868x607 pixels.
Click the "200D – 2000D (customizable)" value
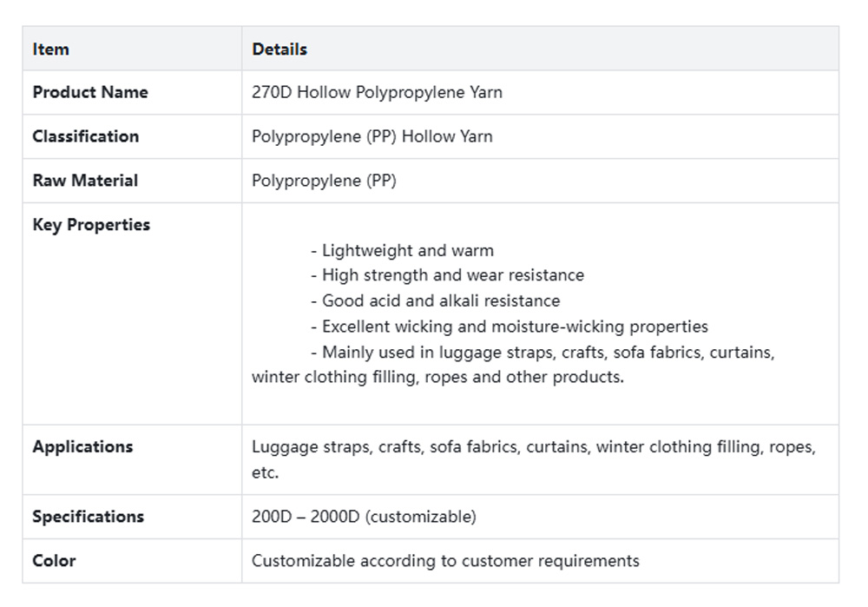[x=364, y=517]
